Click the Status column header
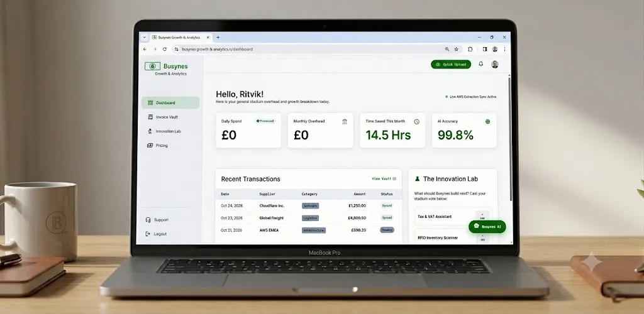The height and width of the screenshot is (314, 644). tap(387, 194)
